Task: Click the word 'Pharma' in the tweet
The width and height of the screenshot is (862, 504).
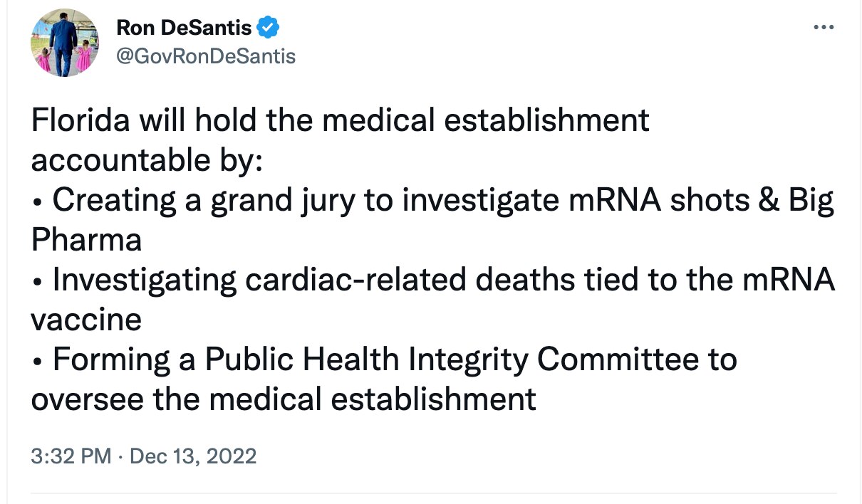Action: (x=85, y=241)
